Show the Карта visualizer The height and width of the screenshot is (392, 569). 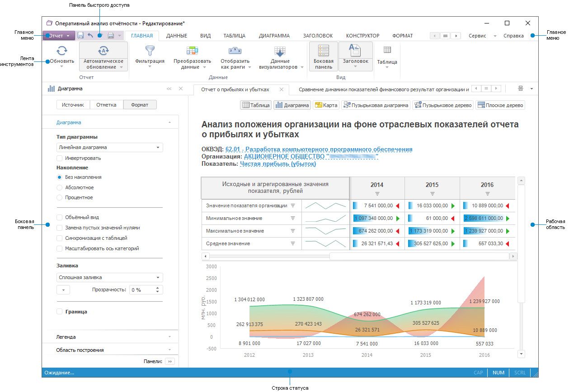pyautogui.click(x=326, y=105)
